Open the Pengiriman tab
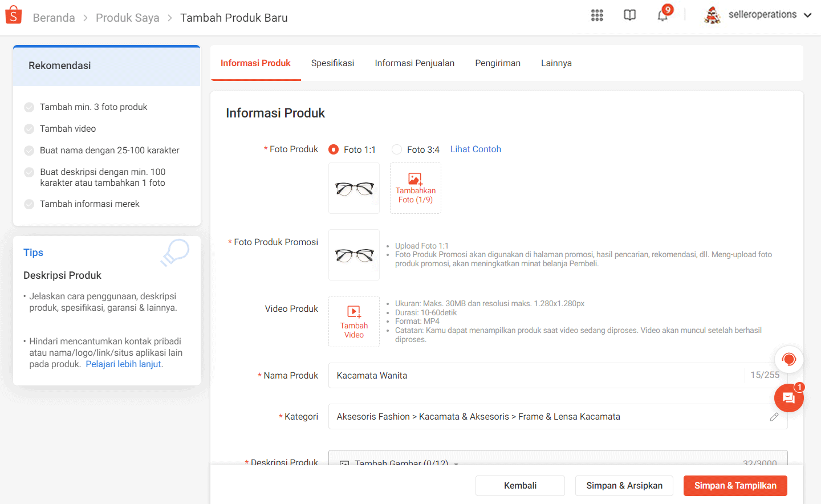The width and height of the screenshot is (821, 504). (497, 63)
